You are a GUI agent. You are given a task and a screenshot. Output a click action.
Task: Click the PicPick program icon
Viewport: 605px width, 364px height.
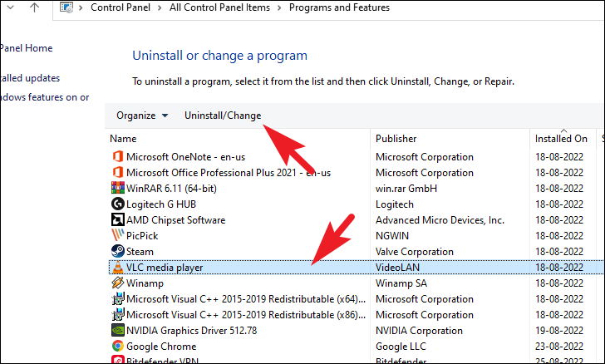(118, 235)
